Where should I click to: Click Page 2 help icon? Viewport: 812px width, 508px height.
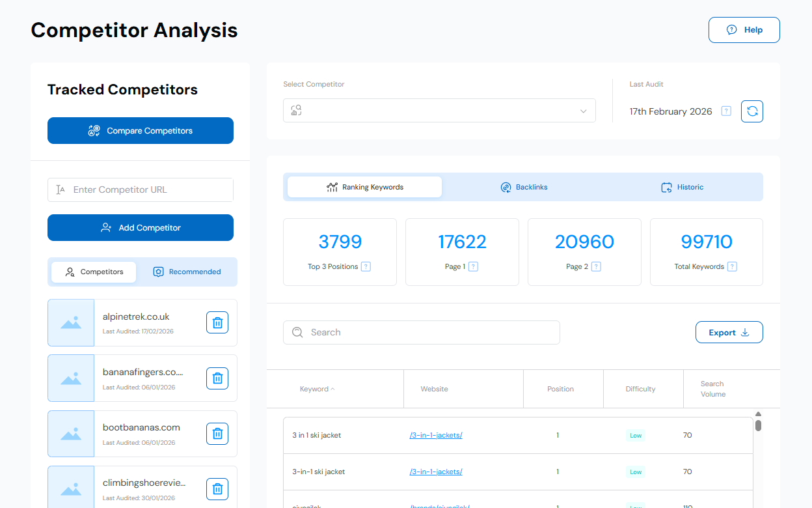(596, 266)
